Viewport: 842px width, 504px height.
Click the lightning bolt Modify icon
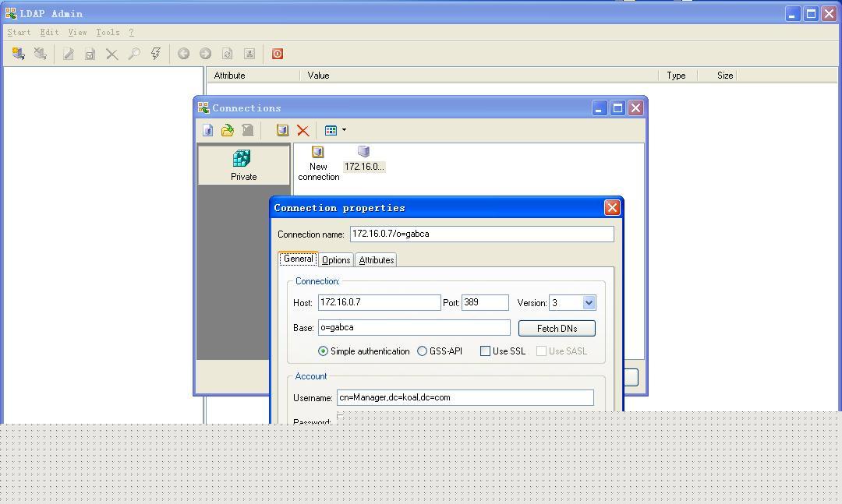click(156, 54)
